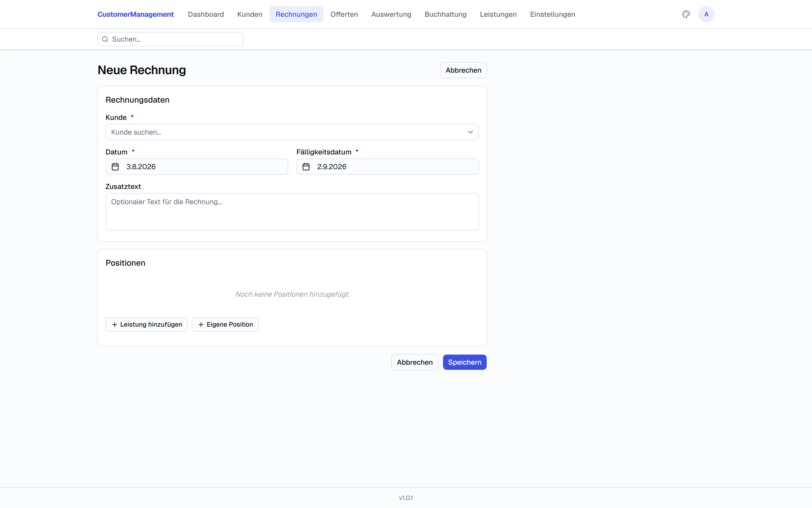Select the Rechnungen nav item
The image size is (812, 508).
click(x=296, y=14)
